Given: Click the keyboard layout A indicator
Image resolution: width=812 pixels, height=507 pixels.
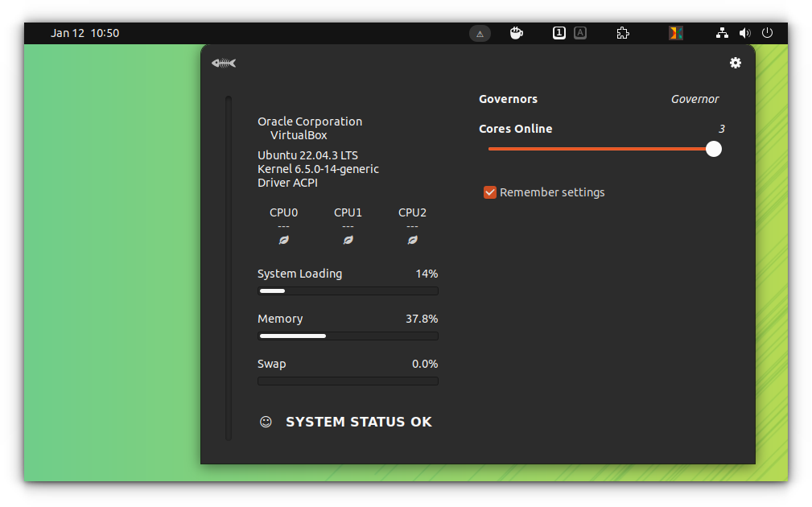Looking at the screenshot, I should point(580,33).
